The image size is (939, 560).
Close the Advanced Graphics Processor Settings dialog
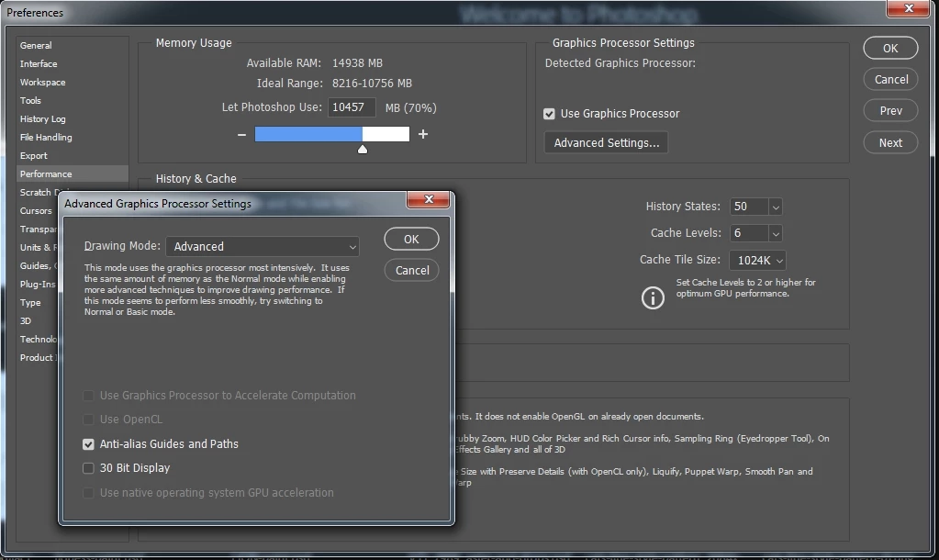428,199
